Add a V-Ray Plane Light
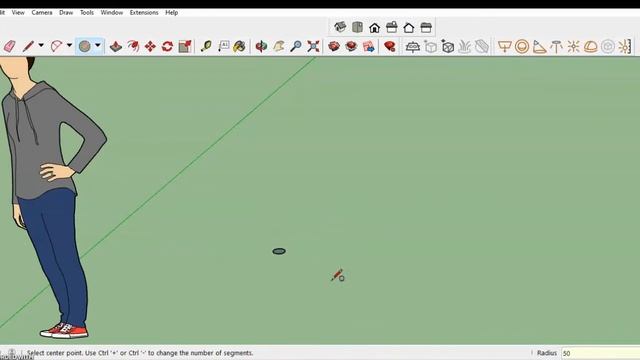 (504, 46)
